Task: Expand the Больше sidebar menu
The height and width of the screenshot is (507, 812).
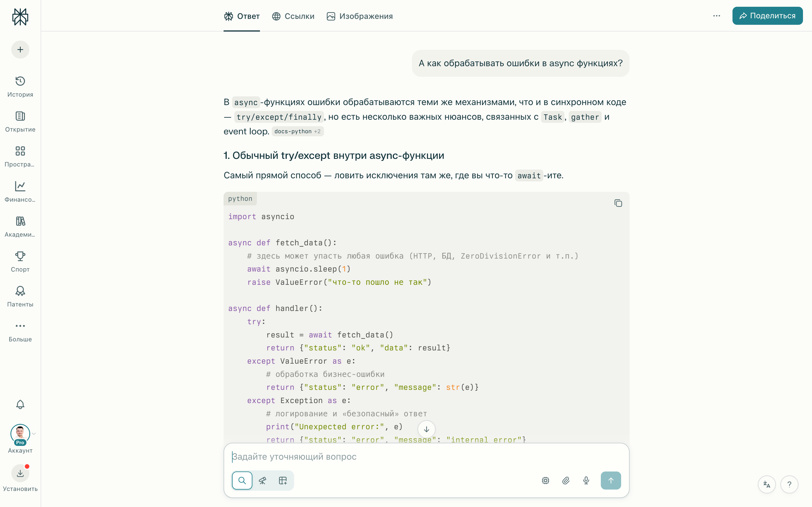Action: (20, 331)
